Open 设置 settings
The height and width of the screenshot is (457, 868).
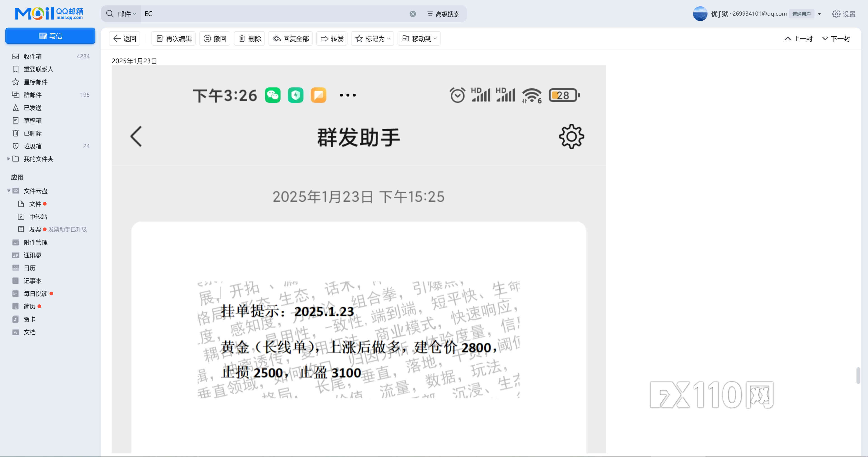click(x=844, y=14)
